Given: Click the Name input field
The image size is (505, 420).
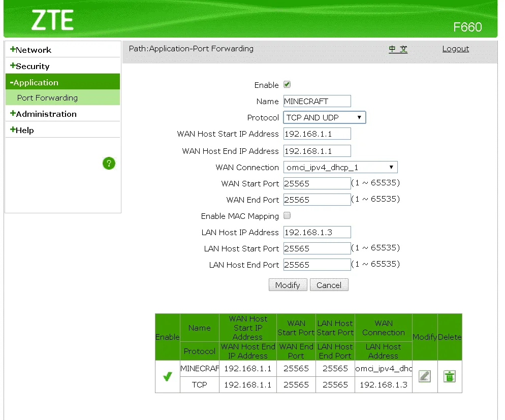Looking at the screenshot, I should point(317,102).
